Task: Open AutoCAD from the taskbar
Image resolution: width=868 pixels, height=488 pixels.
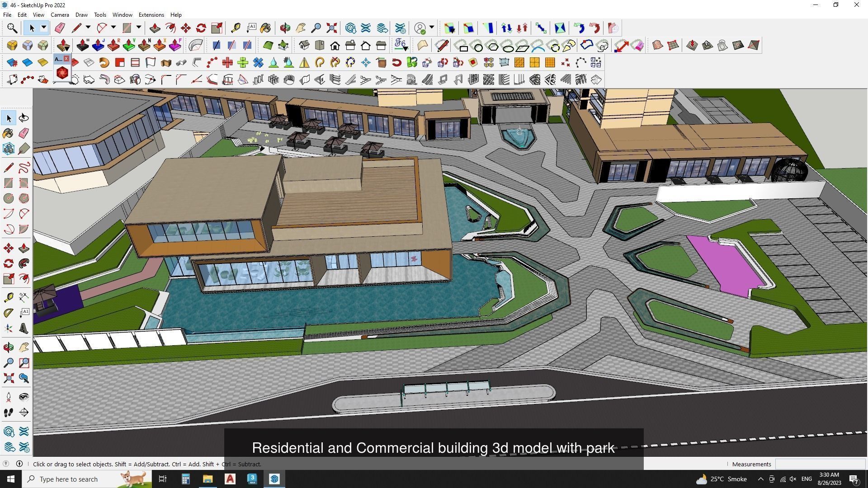Action: tap(230, 479)
